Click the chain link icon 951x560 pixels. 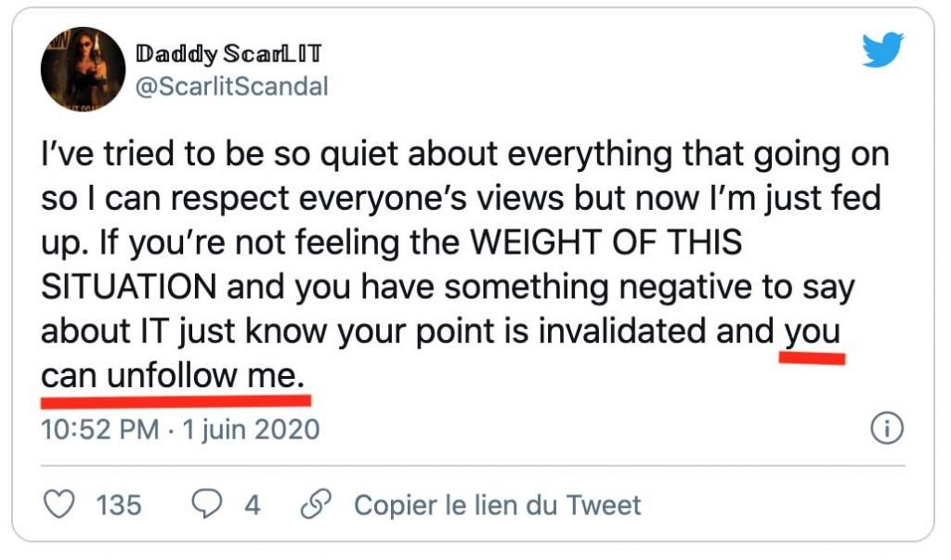pos(316,504)
